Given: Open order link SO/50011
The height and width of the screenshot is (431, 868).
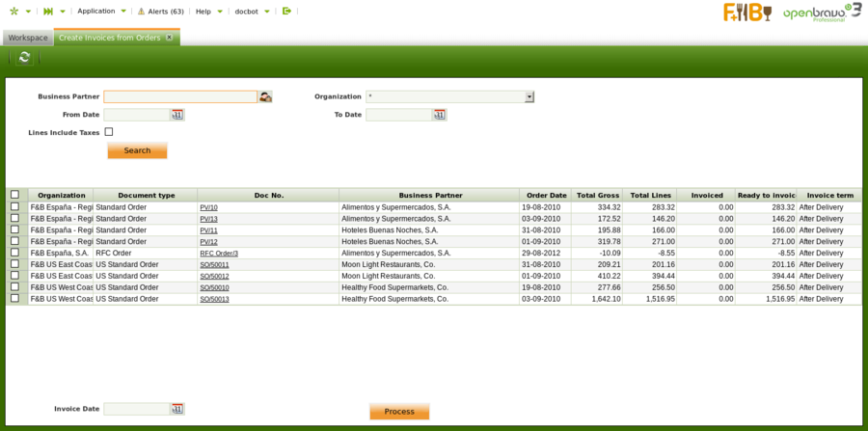Looking at the screenshot, I should pos(214,264).
